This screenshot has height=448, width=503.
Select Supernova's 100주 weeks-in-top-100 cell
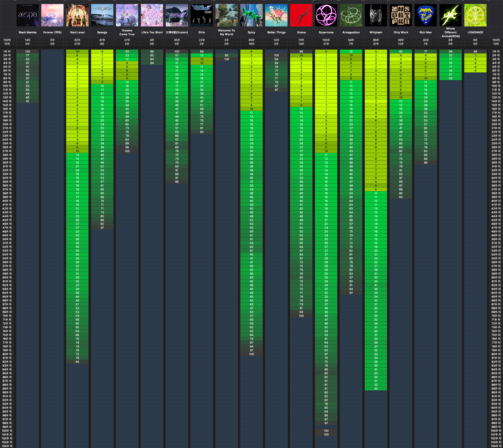(x=326, y=40)
